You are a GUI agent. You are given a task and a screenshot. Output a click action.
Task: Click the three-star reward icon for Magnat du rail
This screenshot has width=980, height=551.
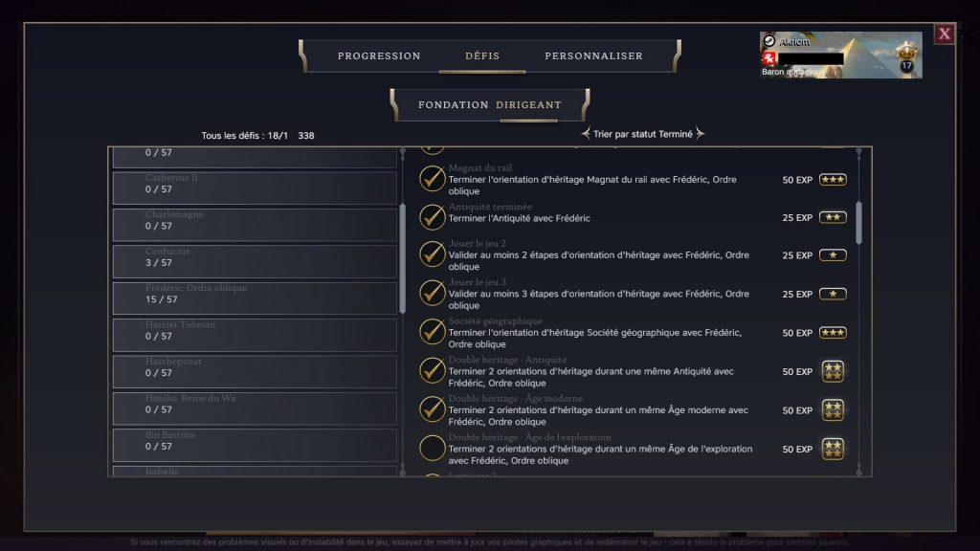[x=833, y=180]
